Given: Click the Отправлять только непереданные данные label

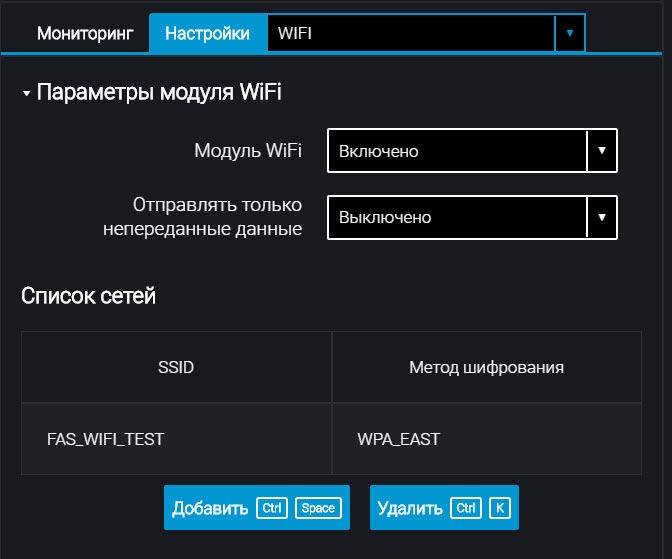Looking at the screenshot, I should (202, 217).
